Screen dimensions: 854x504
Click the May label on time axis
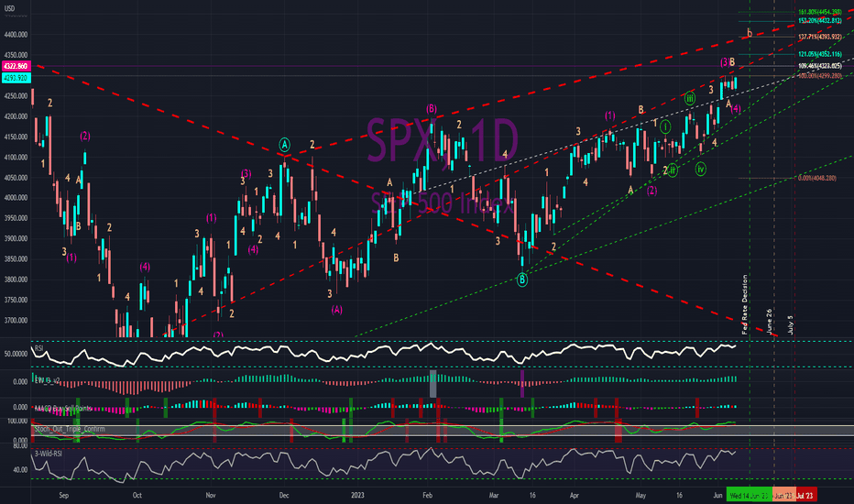point(640,495)
